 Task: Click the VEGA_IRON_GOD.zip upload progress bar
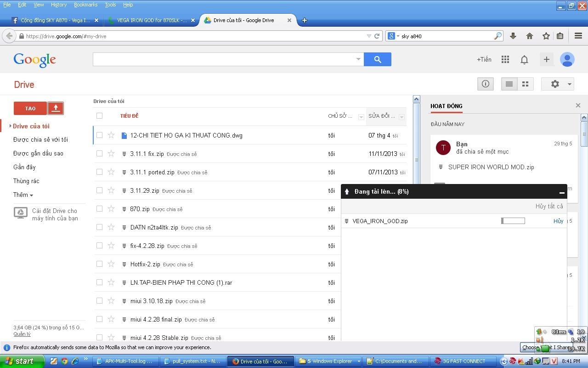pyautogui.click(x=513, y=221)
